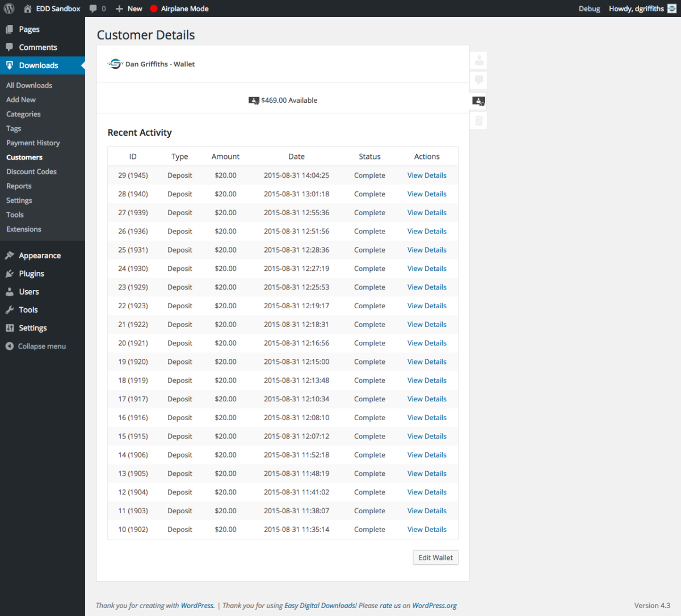Screen dimensions: 681x616
Task: Click the Debug item in admin bar
Action: click(x=589, y=9)
